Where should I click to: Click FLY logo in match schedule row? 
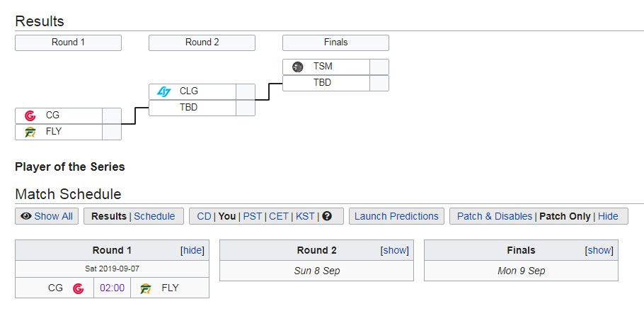[146, 288]
